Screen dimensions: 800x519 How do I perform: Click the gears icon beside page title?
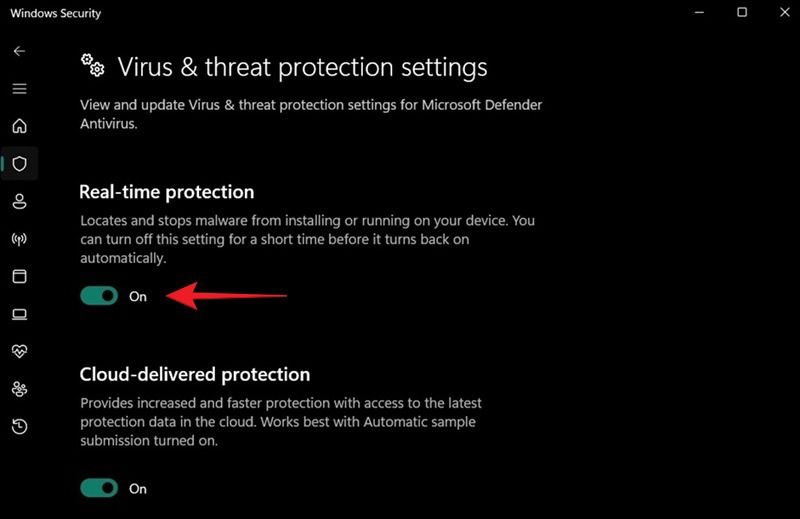click(93, 65)
